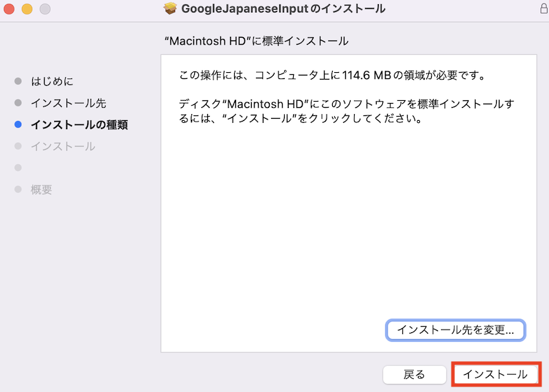Click the paragraph starting ディスク"Macintosh HD"
Viewport: 549px width, 392px height.
tap(347, 111)
